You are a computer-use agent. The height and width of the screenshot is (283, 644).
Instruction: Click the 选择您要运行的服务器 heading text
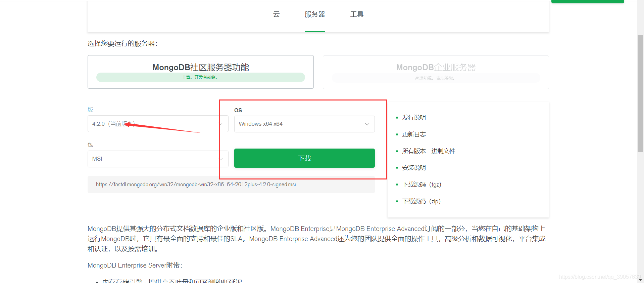(x=122, y=44)
